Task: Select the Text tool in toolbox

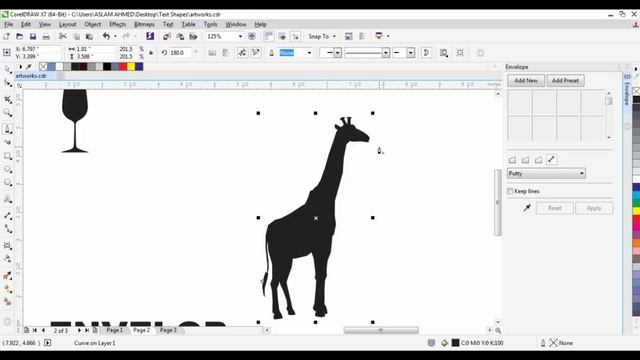Action: point(7,199)
